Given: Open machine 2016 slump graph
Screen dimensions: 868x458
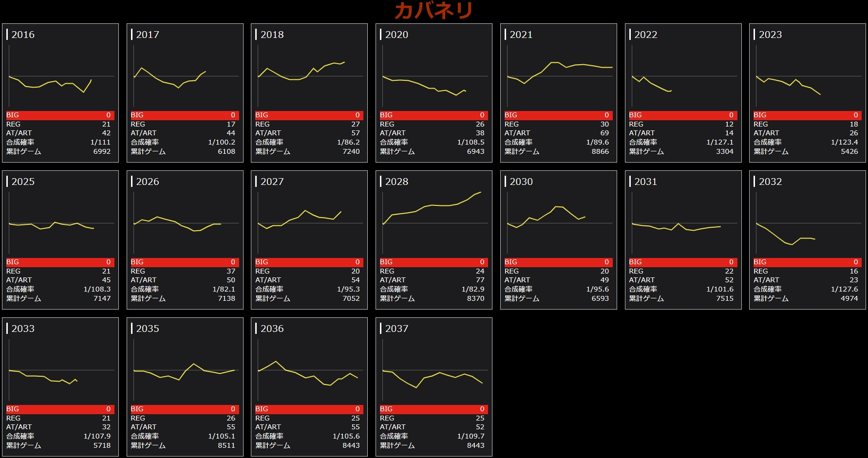Looking at the screenshot, I should [61, 76].
